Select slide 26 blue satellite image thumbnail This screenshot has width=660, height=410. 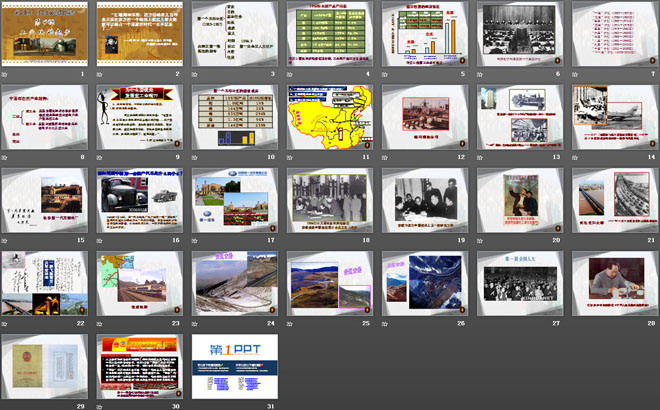pos(425,283)
